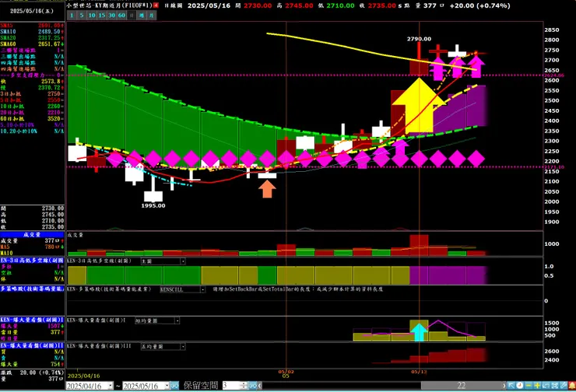Click the yellow minus zoom-out icon
This screenshot has width=576, height=392.
click(x=529, y=386)
